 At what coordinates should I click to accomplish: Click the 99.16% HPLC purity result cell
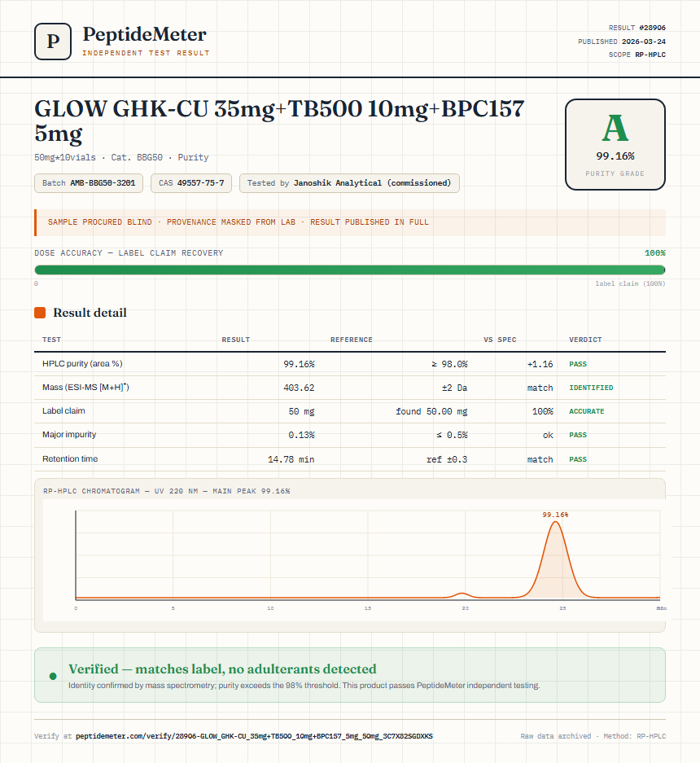299,364
